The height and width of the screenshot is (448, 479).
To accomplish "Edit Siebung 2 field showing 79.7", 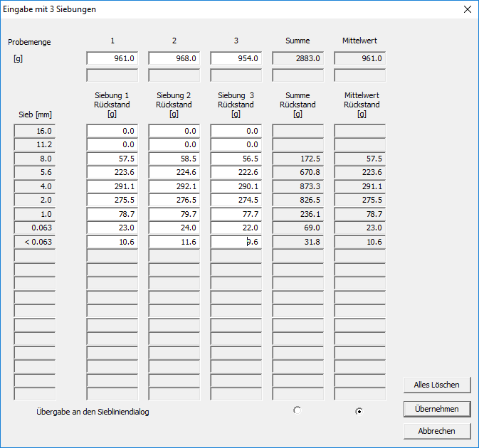I will point(174,214).
